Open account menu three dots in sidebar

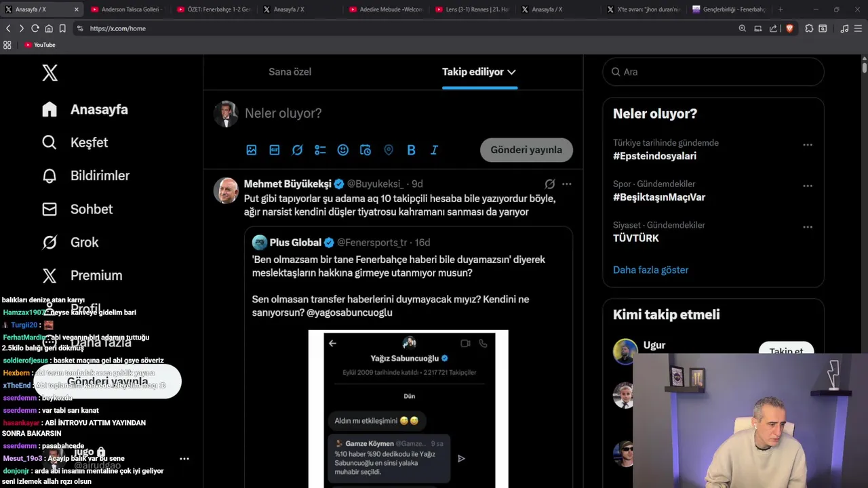pos(184,459)
